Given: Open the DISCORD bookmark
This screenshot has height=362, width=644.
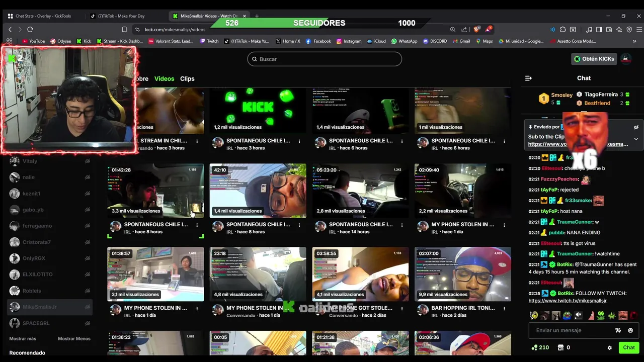Looking at the screenshot, I should click(x=435, y=41).
